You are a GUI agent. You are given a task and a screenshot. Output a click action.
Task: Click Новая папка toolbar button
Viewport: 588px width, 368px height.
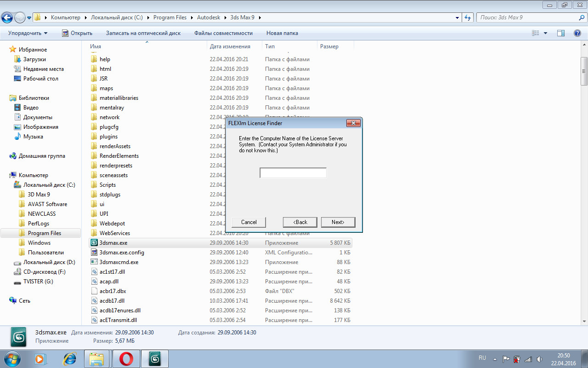click(x=282, y=33)
